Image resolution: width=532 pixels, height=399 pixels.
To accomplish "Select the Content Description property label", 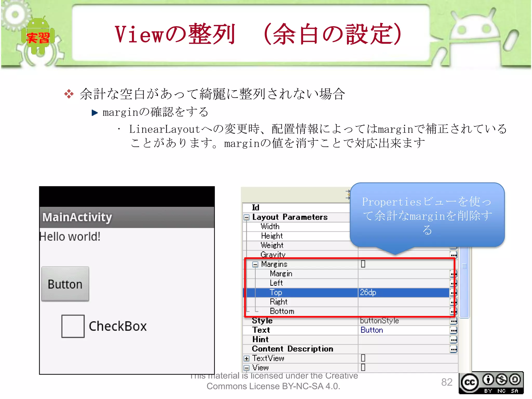I will (292, 349).
